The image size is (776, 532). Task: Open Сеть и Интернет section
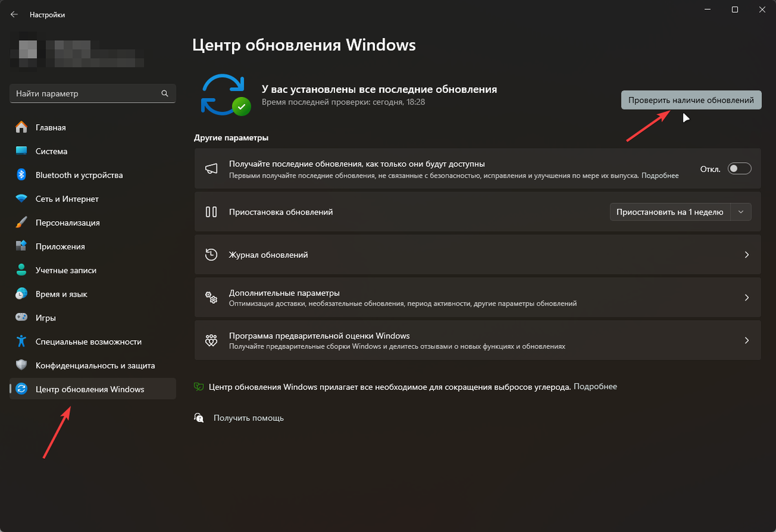pyautogui.click(x=92, y=199)
